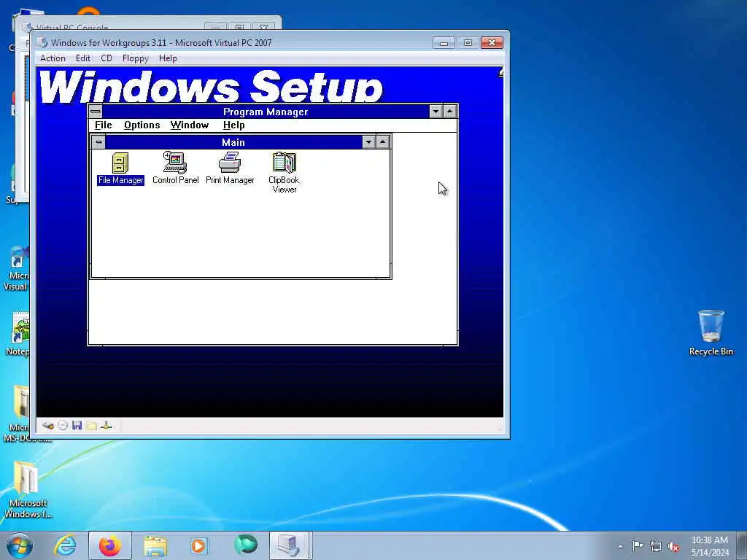Screen dimensions: 747x560
Task: Maximize the Program Manager window
Action: coord(449,112)
